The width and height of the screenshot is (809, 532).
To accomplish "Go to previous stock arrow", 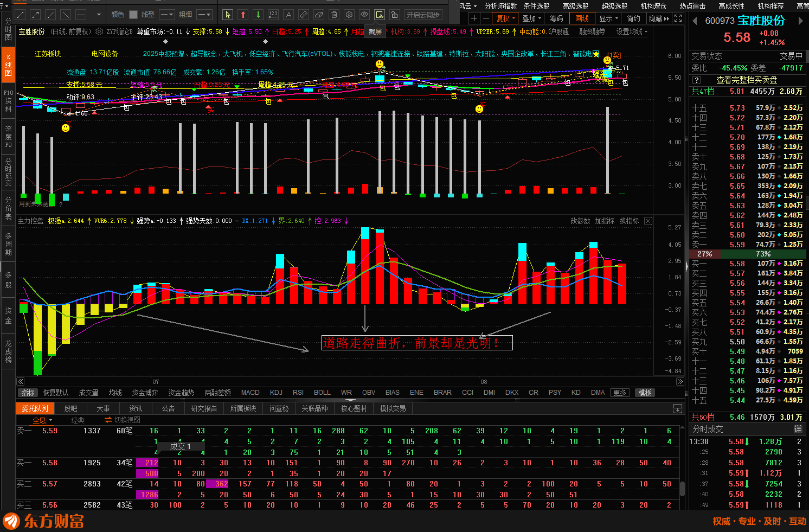I will coord(695,21).
